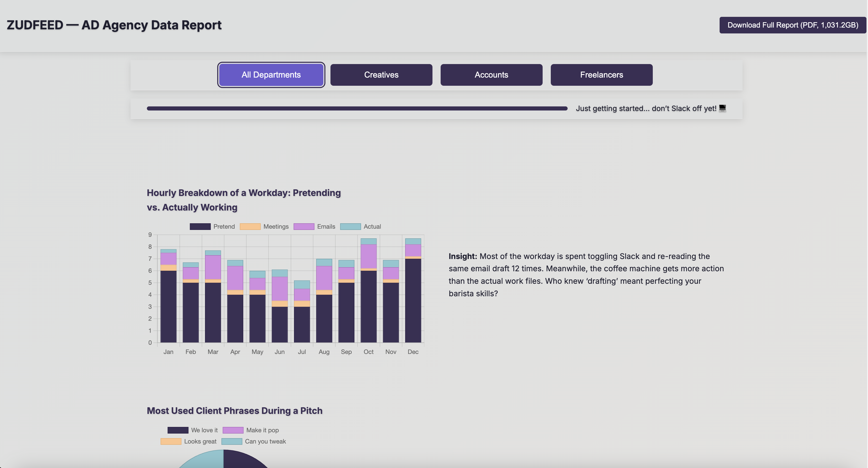Image resolution: width=868 pixels, height=468 pixels.
Task: Click the Oct stacked bar
Action: (368, 290)
